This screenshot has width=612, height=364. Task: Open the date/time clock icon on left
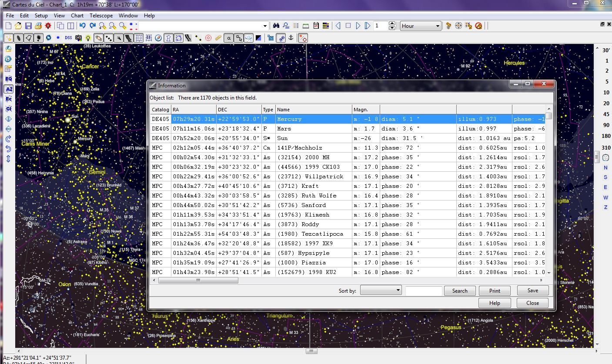(x=8, y=59)
